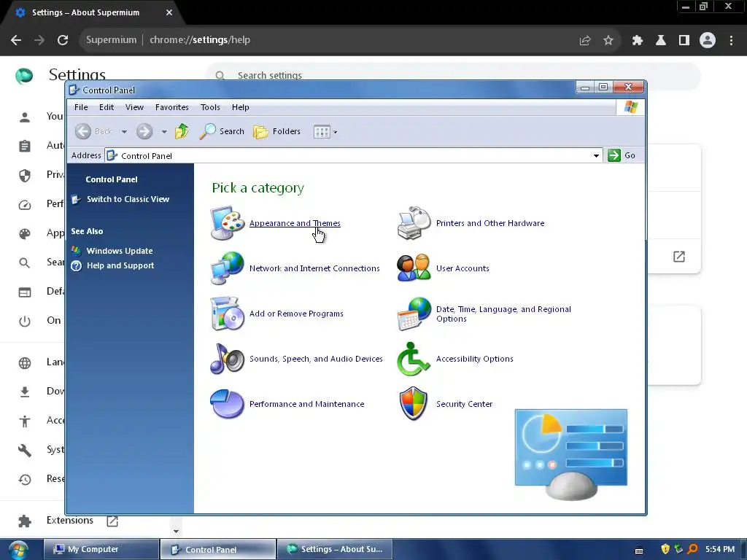Viewport: 747px width, 560px height.
Task: Expand the Back history dropdown arrow
Action: (124, 131)
